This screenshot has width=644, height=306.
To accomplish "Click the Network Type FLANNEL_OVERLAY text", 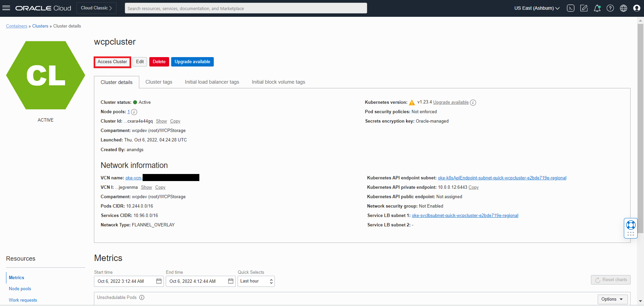I will [x=153, y=225].
